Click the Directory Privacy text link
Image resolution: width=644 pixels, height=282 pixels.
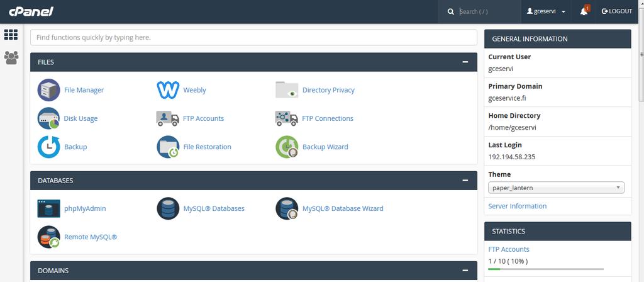click(x=328, y=90)
